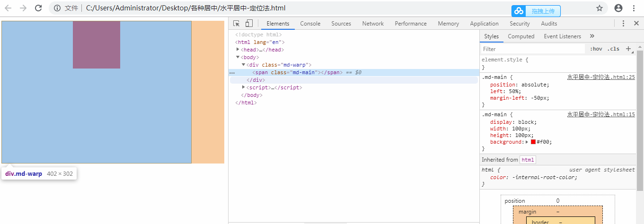Viewport: 644px width, 224px height.
Task: Activate the inspect element picker
Action: (237, 24)
